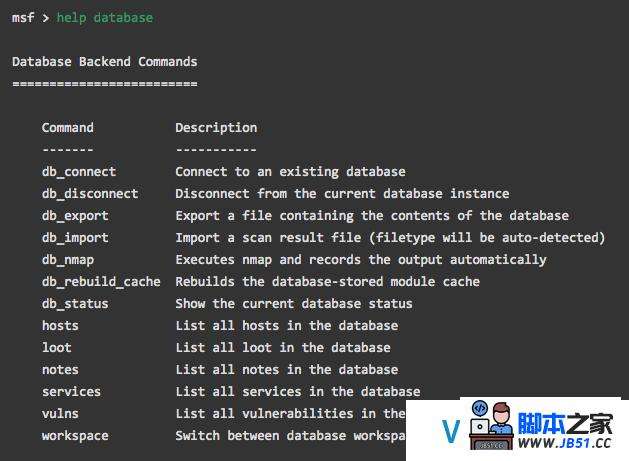This screenshot has height=461, width=629.
Task: Click the services command entry
Action: click(x=71, y=392)
